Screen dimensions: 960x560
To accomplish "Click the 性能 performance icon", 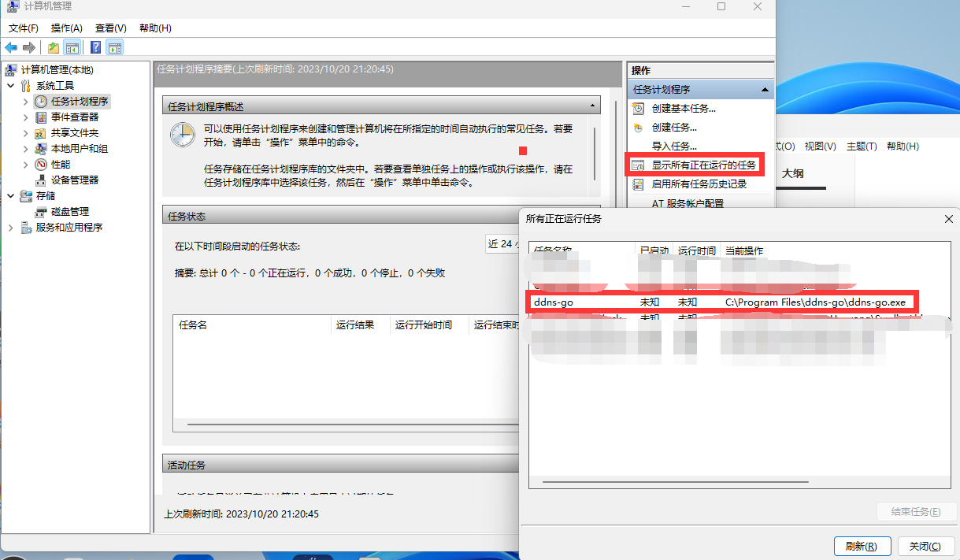I will tap(41, 165).
